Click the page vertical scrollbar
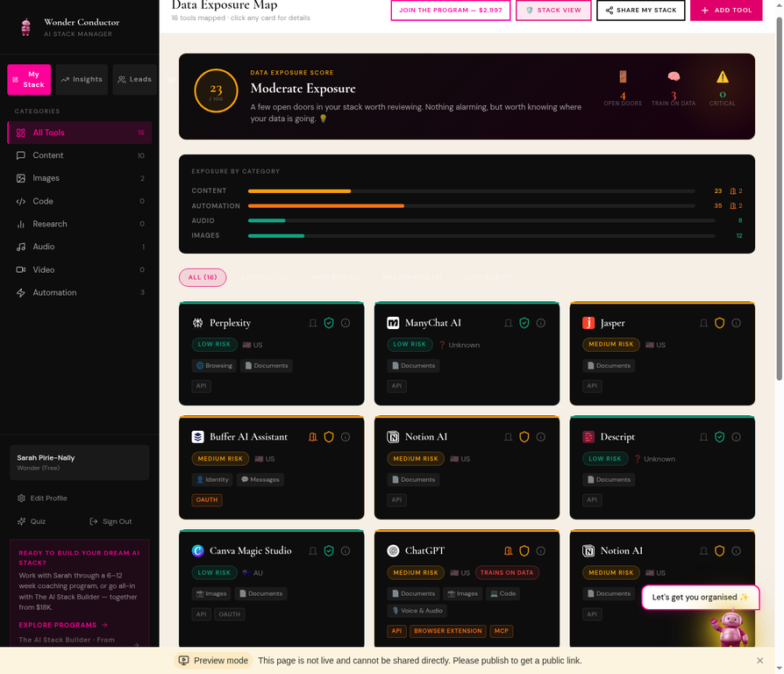Viewport: 784px width, 674px height. pyautogui.click(x=779, y=200)
